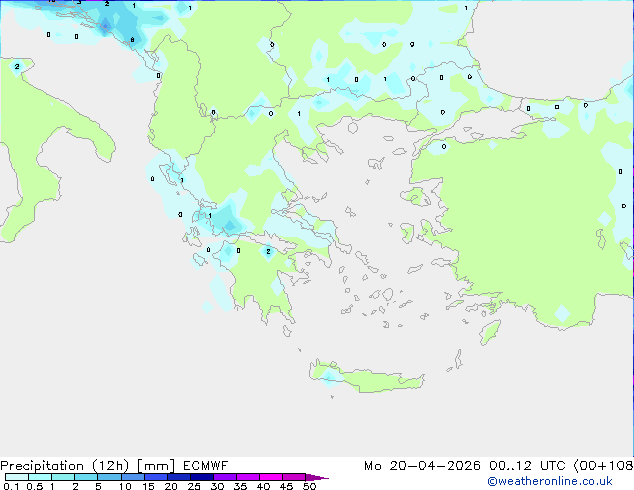Select the legend swatch between 0.1 and 0.5
Image resolution: width=634 pixels, height=490 pixels.
point(17,477)
